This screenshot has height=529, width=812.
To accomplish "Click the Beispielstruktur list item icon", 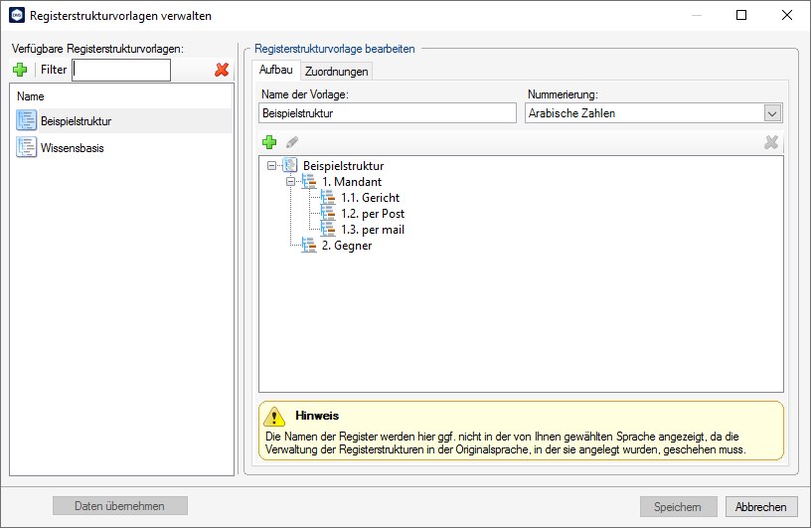I will [27, 120].
